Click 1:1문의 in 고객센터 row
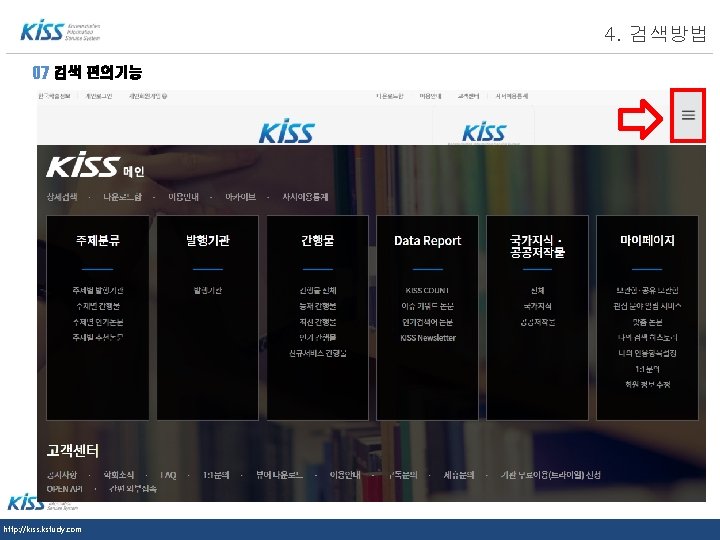The width and height of the screenshot is (720, 540). [x=216, y=475]
